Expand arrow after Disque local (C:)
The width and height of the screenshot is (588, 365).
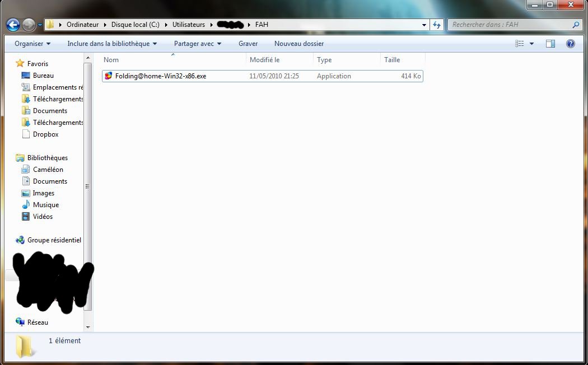166,25
